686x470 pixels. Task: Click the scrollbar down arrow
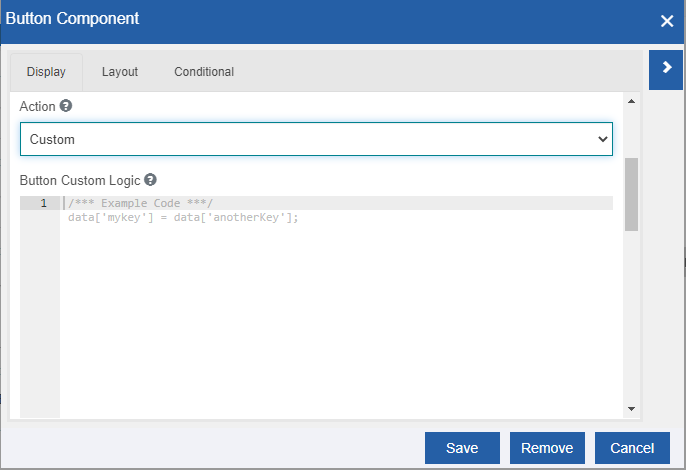point(631,409)
